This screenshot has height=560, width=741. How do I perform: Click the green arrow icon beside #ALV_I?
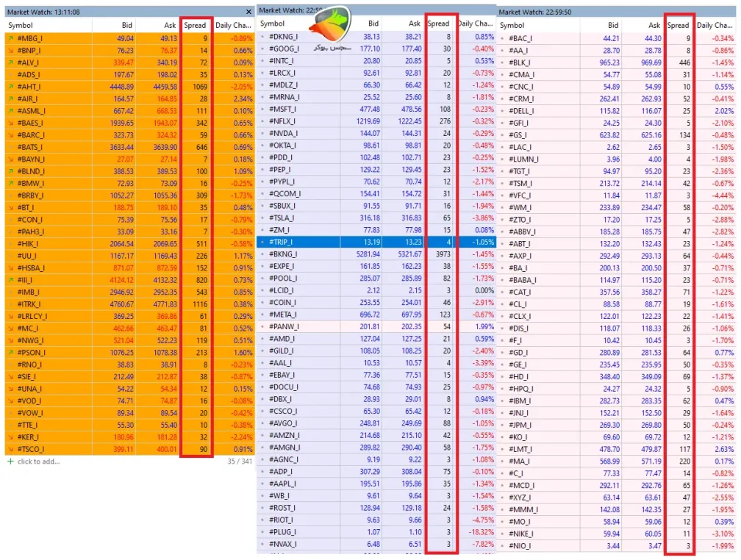click(x=10, y=62)
